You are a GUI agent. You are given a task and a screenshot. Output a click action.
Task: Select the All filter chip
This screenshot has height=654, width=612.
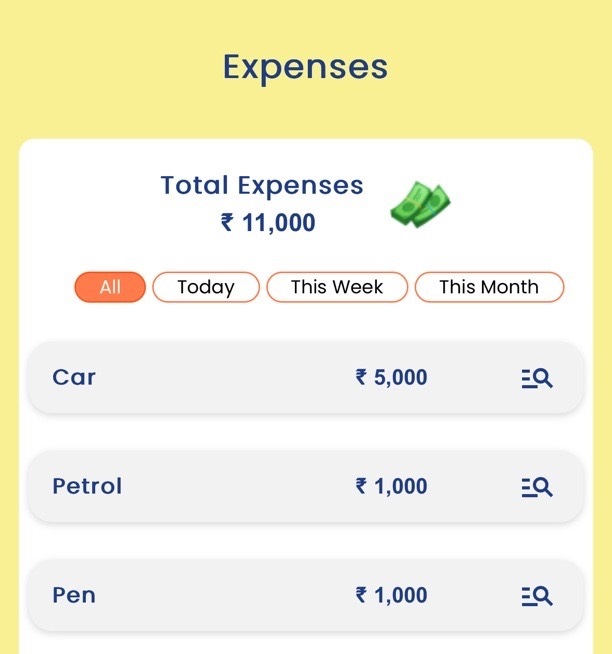pos(110,287)
